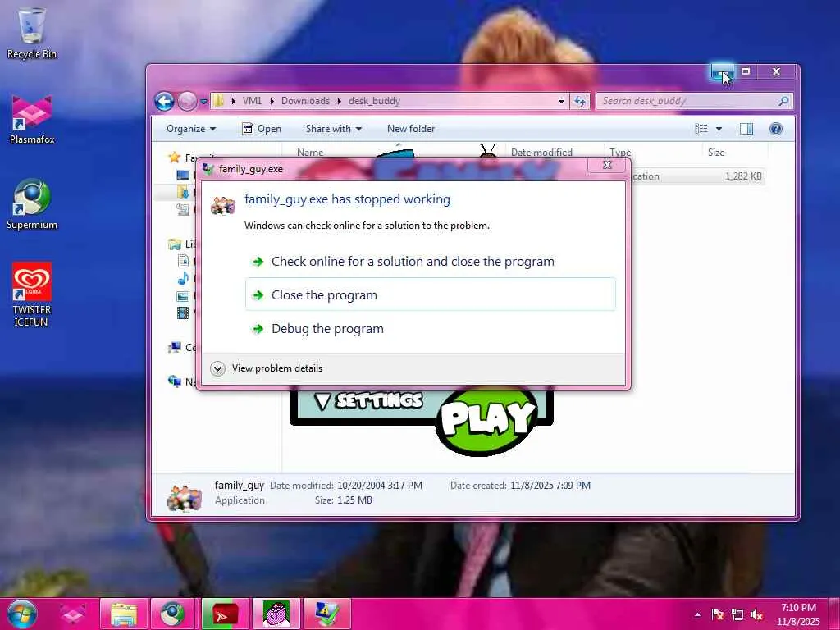The height and width of the screenshot is (630, 840).
Task: Toggle the preview pane button
Action: point(746,129)
